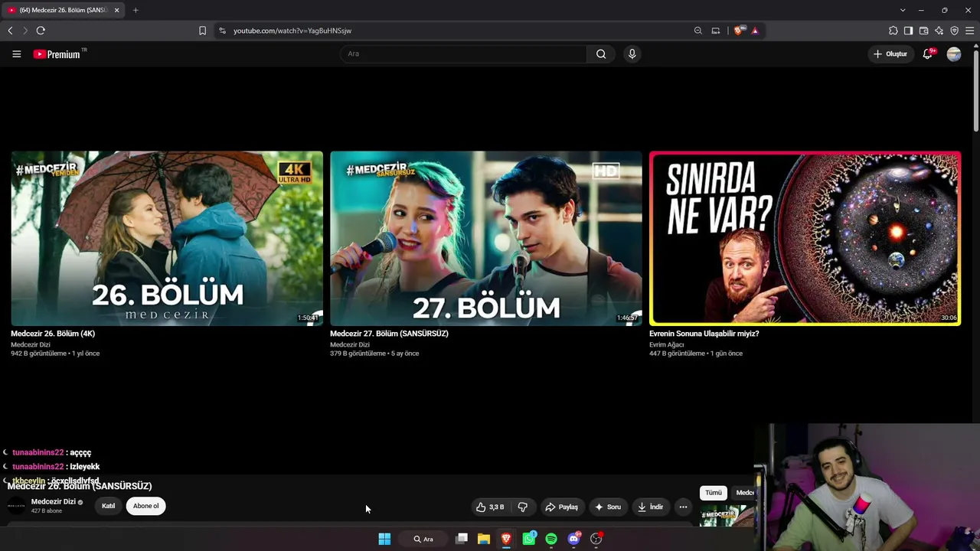Image resolution: width=980 pixels, height=551 pixels.
Task: Click the YouTube search magnifier button
Action: coord(601,54)
